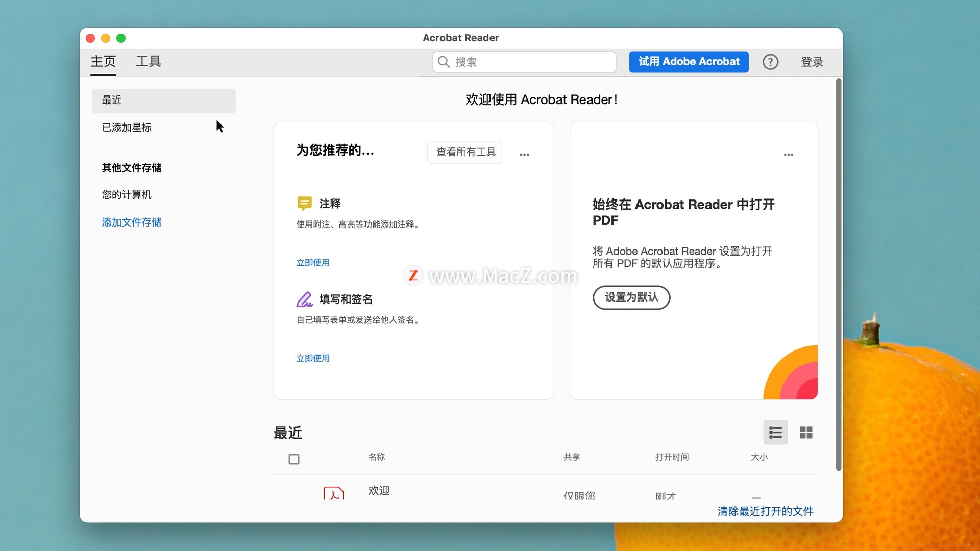Open the 主页 tab
980x551 pixels.
point(103,62)
